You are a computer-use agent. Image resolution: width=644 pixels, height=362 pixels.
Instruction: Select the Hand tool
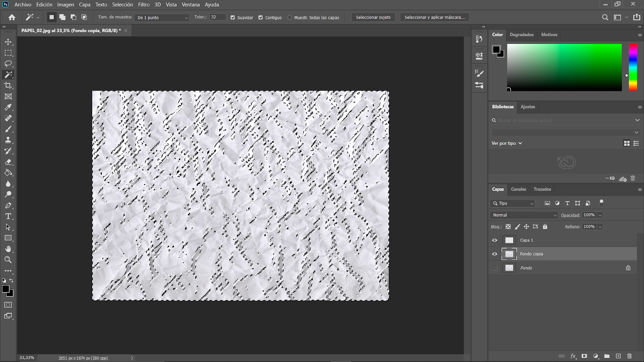coord(8,249)
